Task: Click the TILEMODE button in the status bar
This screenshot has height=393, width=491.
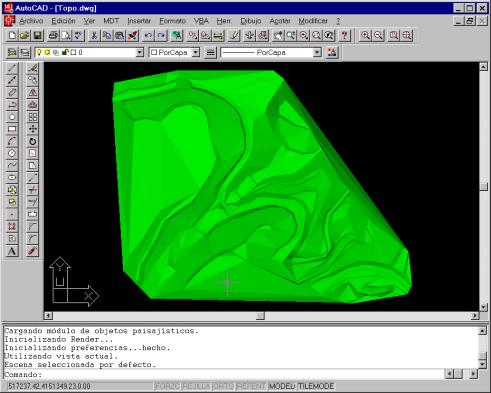Action: click(x=316, y=386)
